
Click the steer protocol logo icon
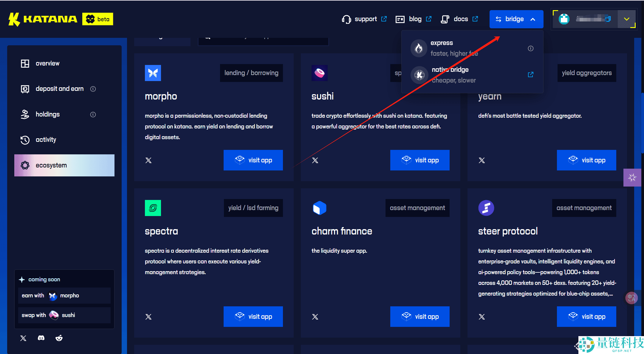[486, 208]
